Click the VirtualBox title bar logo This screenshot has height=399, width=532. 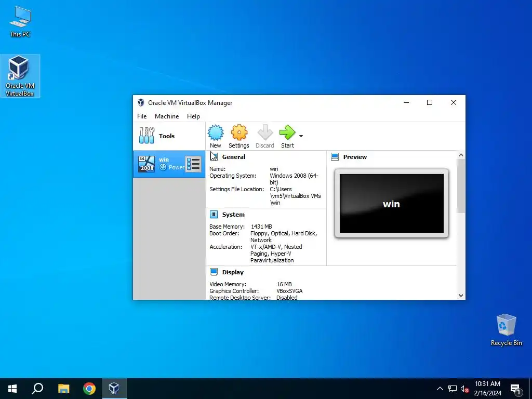click(141, 102)
